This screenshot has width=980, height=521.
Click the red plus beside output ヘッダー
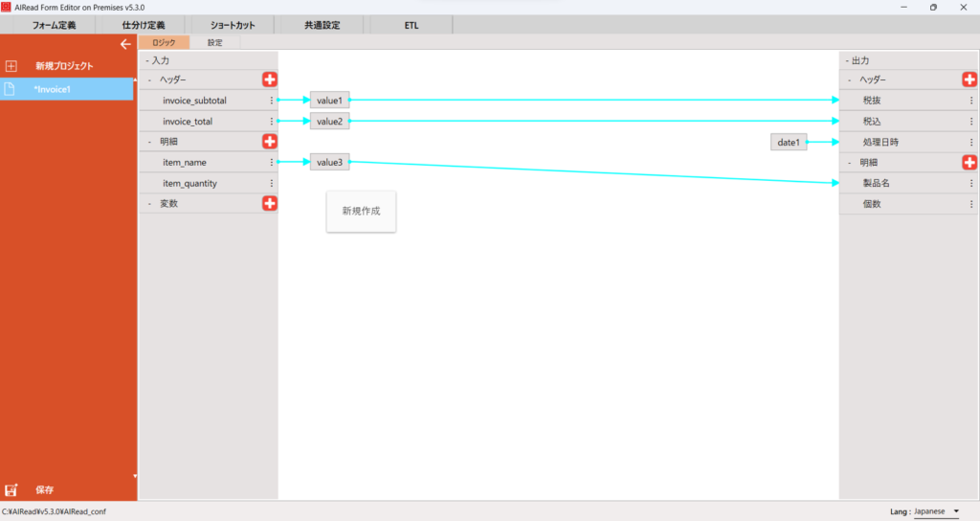(969, 79)
